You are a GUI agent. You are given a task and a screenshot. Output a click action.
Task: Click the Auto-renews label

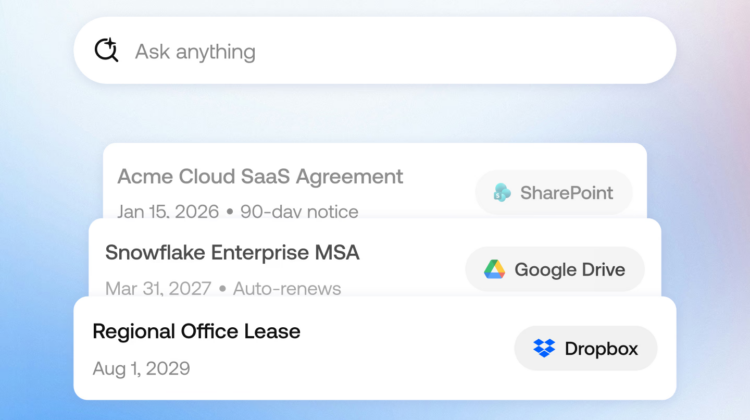(287, 288)
